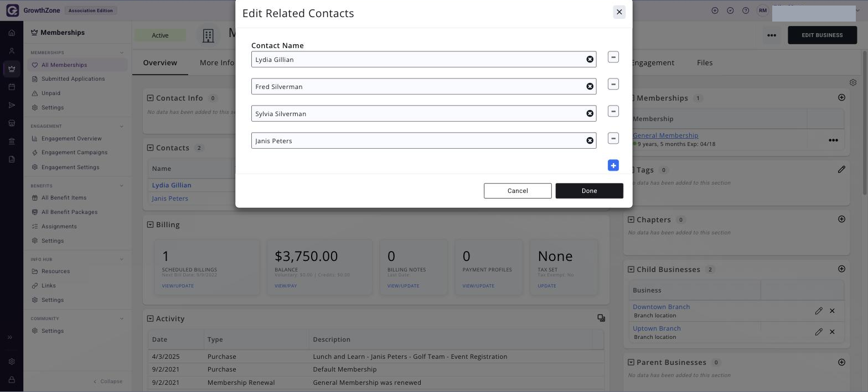Switch to the Overview tab
Viewport: 868px width, 392px height.
(160, 62)
